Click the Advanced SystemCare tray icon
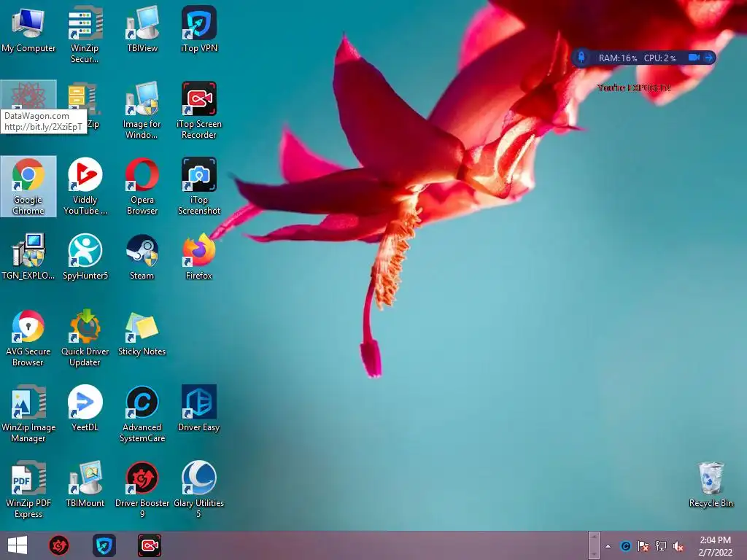The height and width of the screenshot is (560, 747). pos(625,546)
